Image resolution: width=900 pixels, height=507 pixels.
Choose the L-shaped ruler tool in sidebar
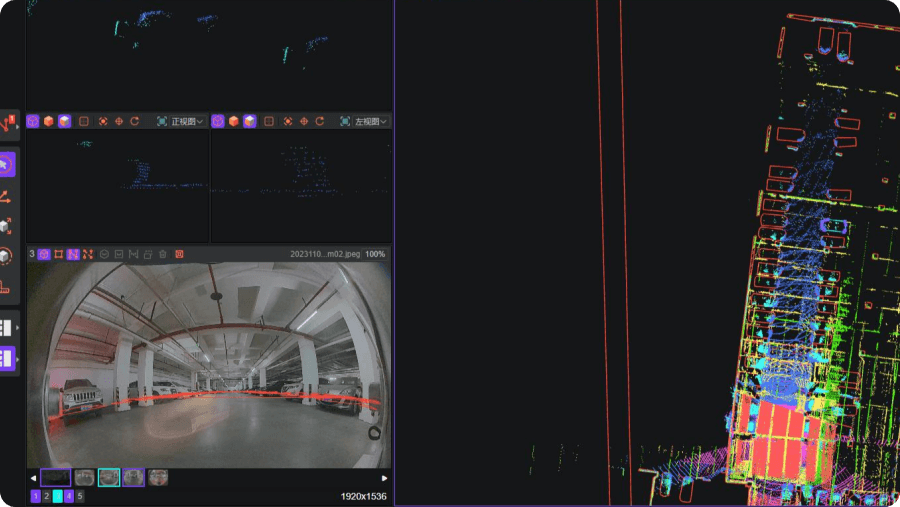tap(5, 287)
